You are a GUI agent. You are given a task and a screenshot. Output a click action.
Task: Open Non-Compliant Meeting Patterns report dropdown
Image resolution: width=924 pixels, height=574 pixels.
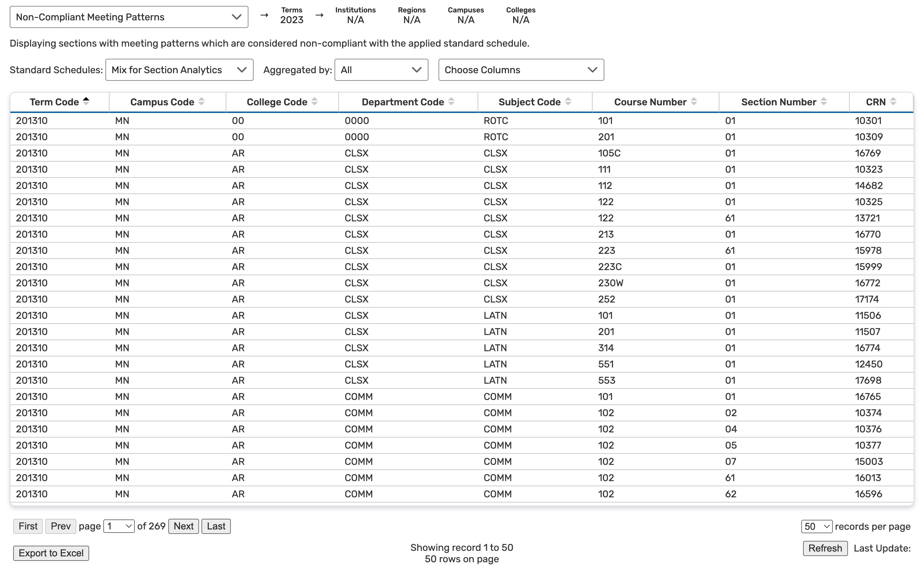coord(129,17)
